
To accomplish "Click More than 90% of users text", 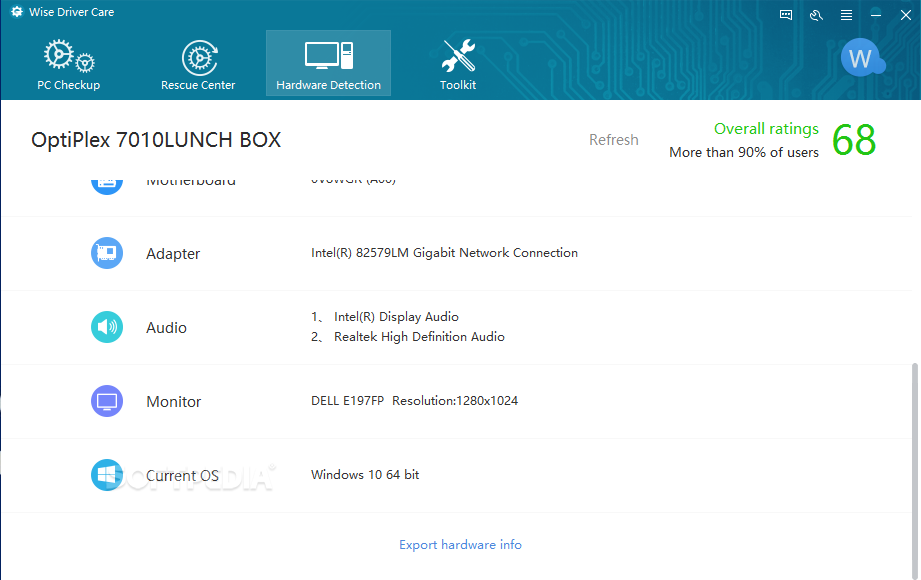I will [744, 152].
